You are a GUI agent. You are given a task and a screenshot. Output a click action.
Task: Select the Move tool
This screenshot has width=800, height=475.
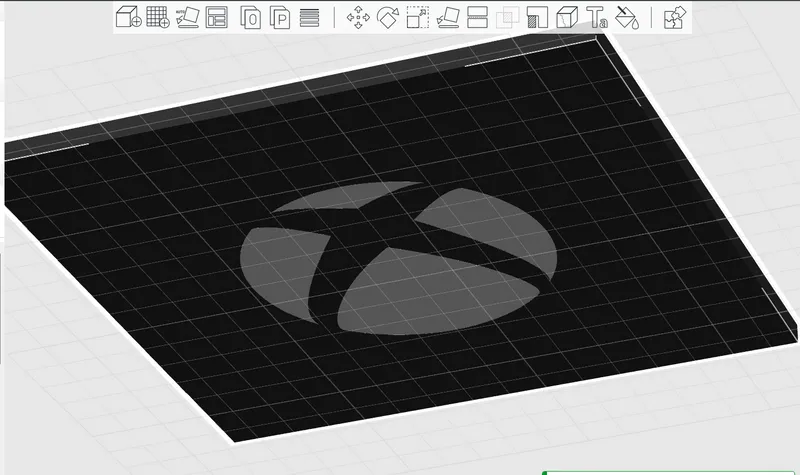[x=358, y=17]
